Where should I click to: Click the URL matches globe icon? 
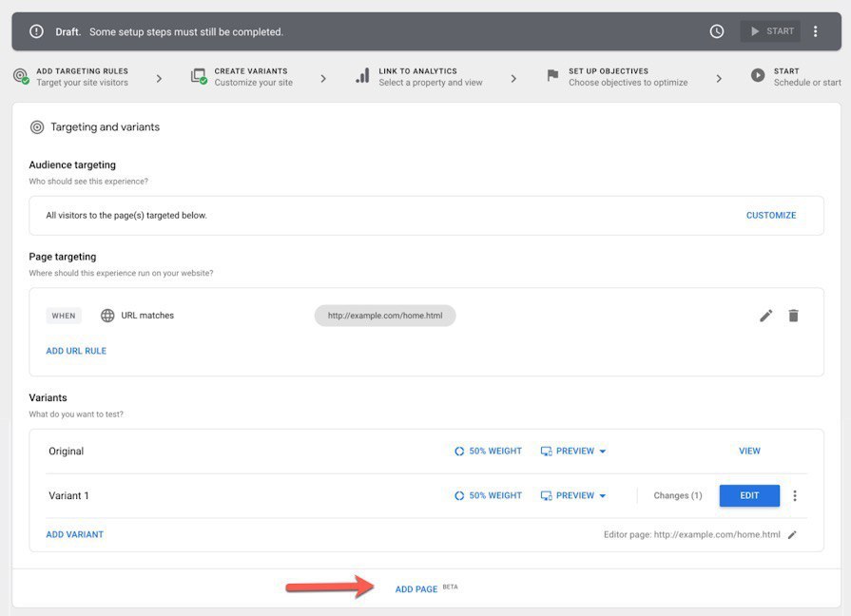pyautogui.click(x=107, y=316)
